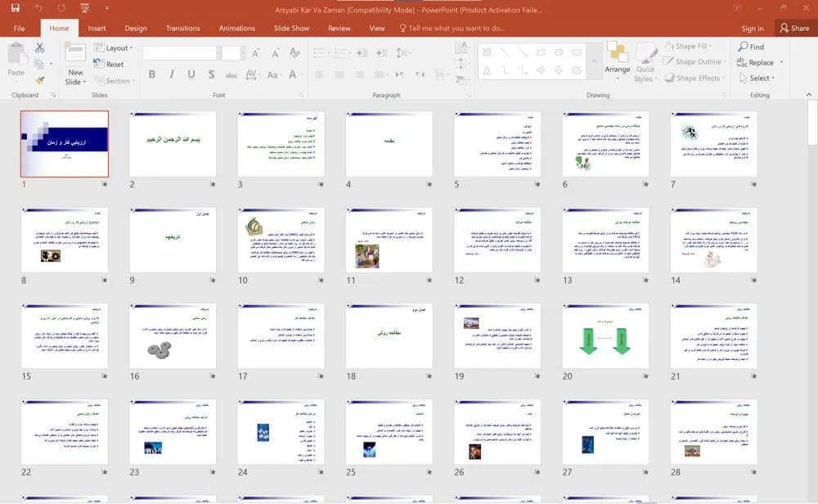818x504 pixels.
Task: Add a slide with New Slide icon
Action: (75, 52)
